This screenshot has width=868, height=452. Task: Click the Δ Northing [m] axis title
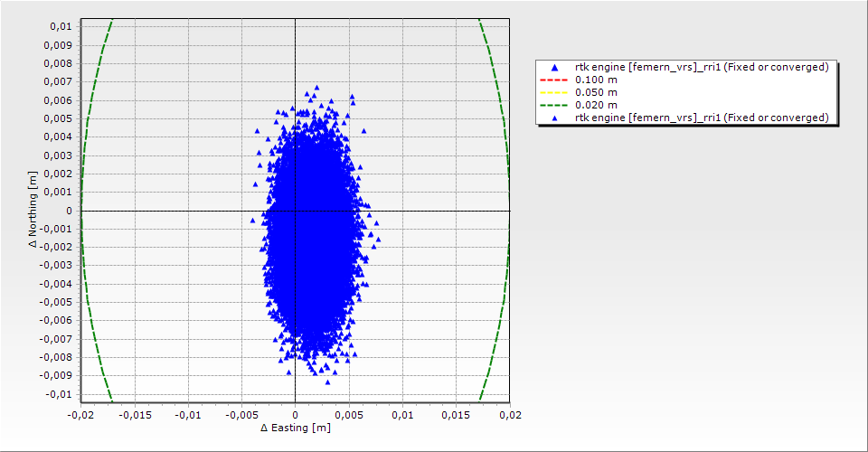tap(33, 210)
